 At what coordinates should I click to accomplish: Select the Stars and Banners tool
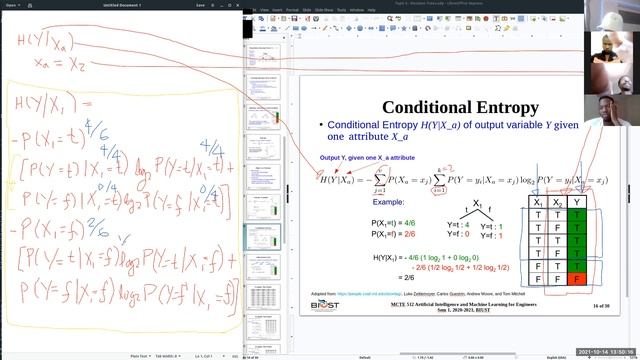coord(404,28)
